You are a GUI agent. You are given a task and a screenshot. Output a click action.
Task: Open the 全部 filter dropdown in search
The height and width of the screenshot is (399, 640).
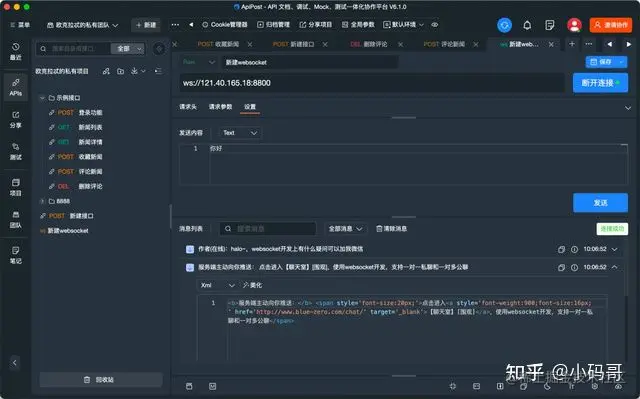(x=127, y=49)
